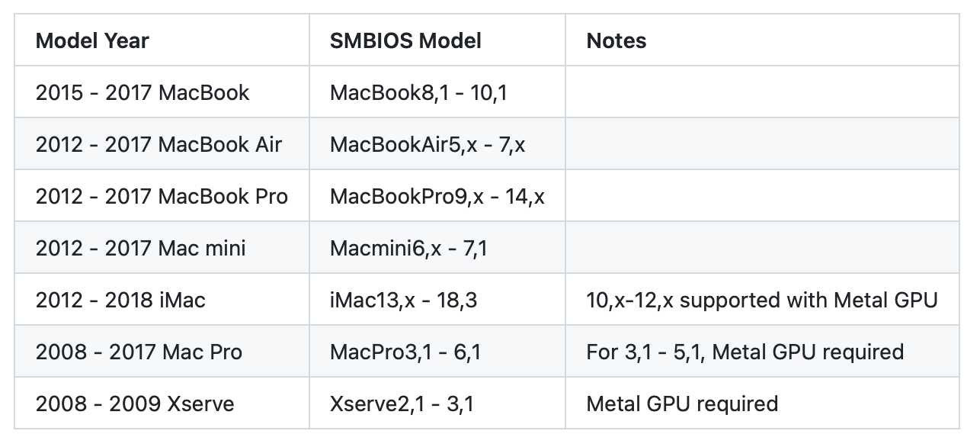The image size is (980, 447).
Task: Click the Mac Pro Metal GPU required note
Action: coord(745,352)
